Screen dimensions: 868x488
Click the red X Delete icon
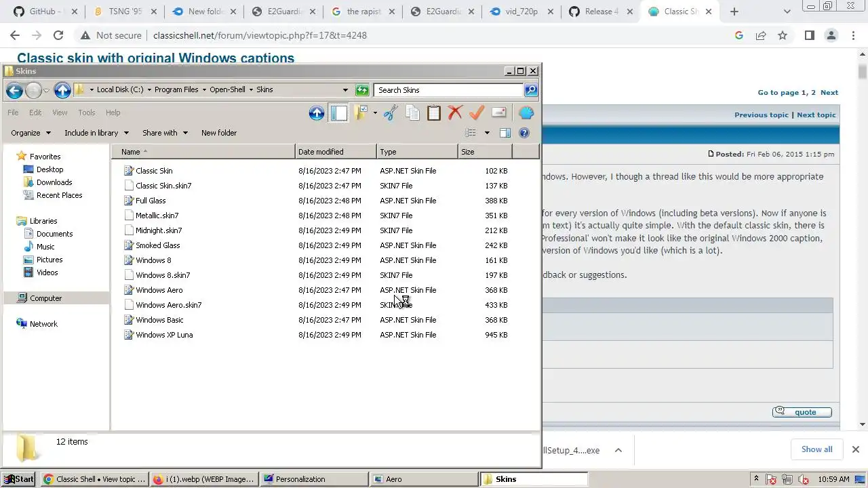coord(455,113)
